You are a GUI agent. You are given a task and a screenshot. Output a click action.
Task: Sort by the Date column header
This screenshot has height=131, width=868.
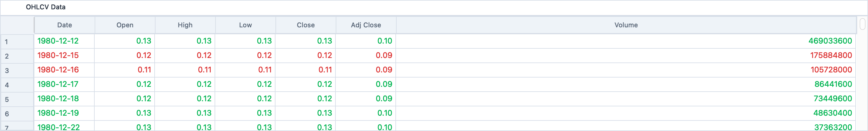tap(64, 25)
